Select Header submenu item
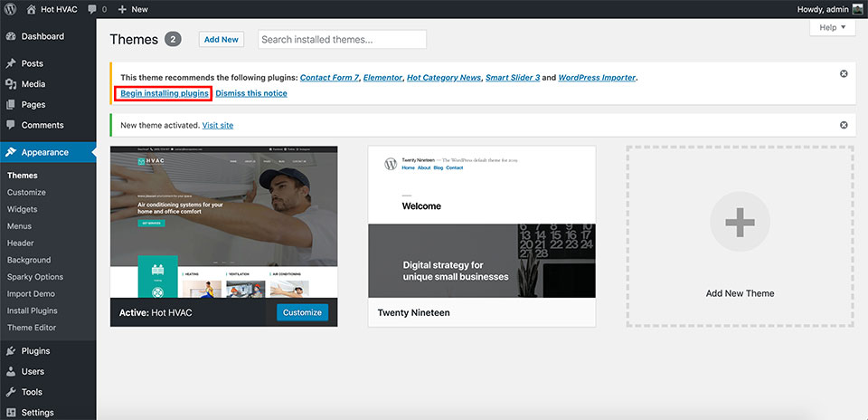The image size is (868, 420). click(x=21, y=243)
